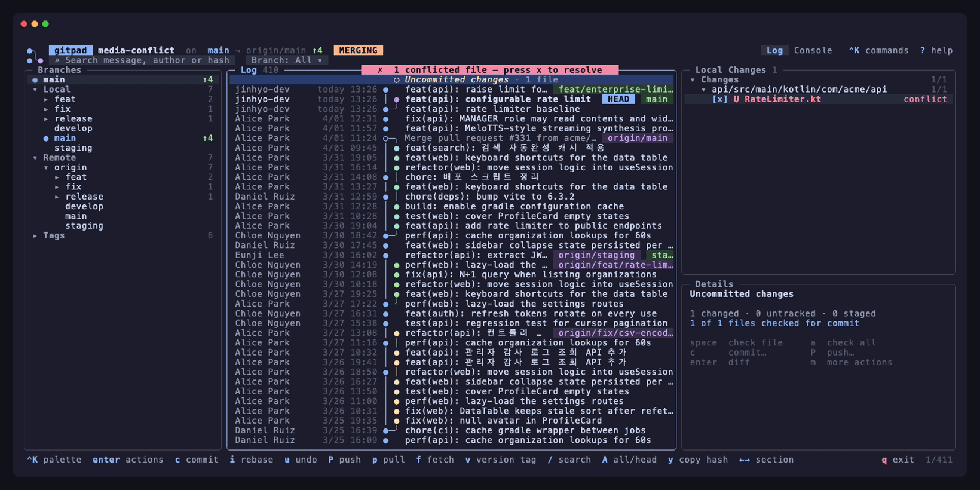
Task: Click the copy hash action in the footer
Action: coord(698,460)
